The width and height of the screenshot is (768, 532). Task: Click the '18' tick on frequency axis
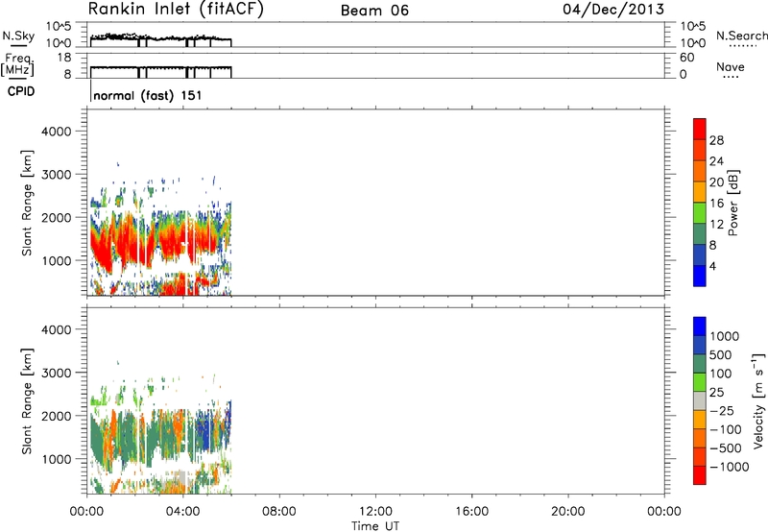tap(63, 58)
